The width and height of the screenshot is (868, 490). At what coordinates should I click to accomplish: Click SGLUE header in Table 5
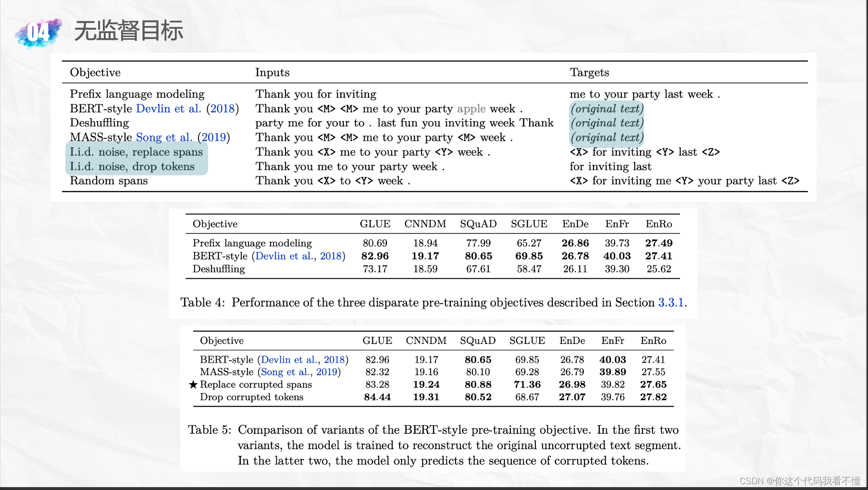pyautogui.click(x=527, y=341)
